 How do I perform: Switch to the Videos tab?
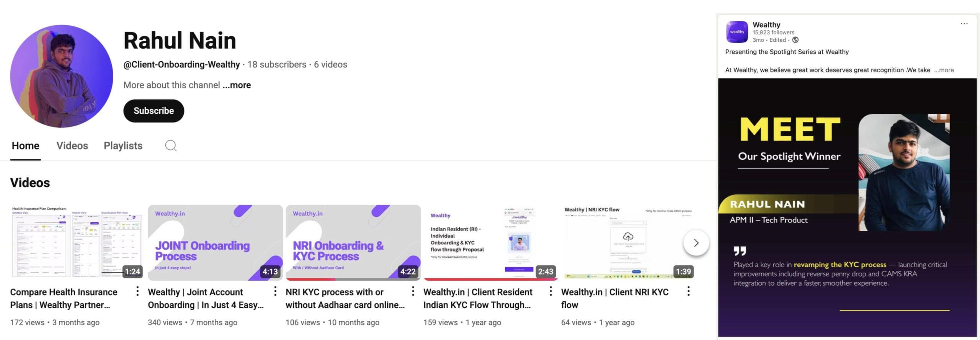click(72, 146)
